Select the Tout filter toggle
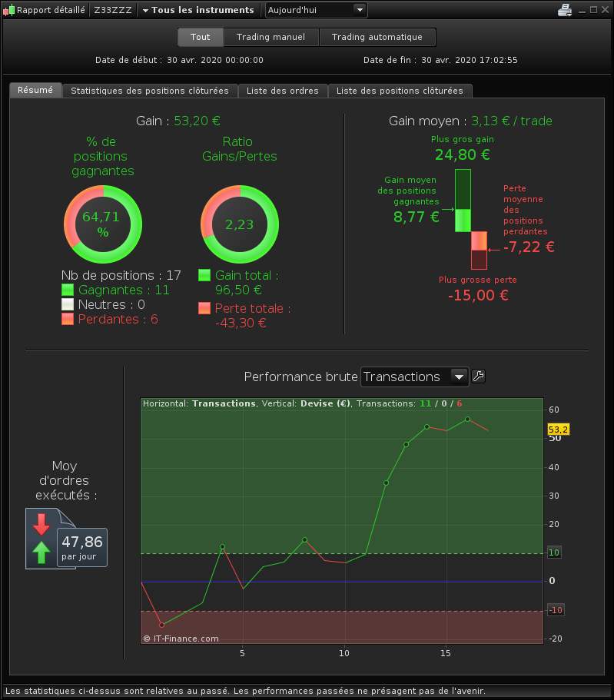This screenshot has width=614, height=700. 200,37
